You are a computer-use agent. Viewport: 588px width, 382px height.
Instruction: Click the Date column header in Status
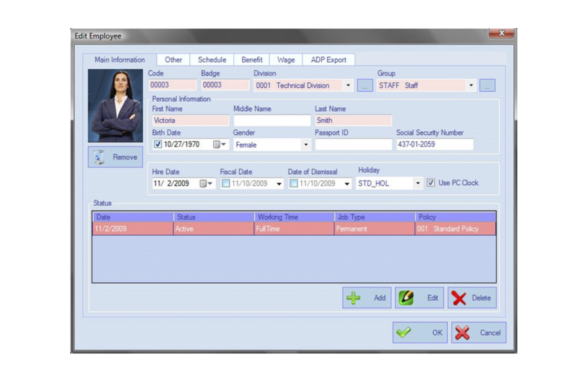click(x=133, y=217)
